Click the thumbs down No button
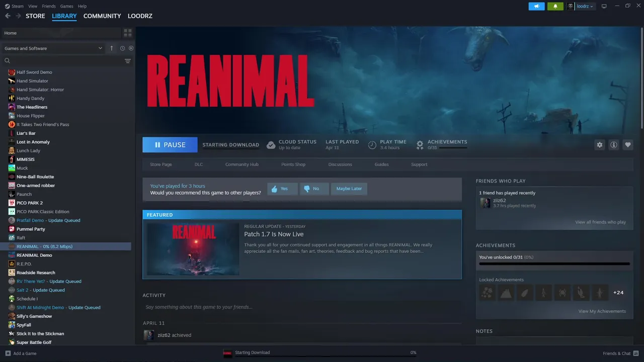The width and height of the screenshot is (644, 362). tap(314, 189)
